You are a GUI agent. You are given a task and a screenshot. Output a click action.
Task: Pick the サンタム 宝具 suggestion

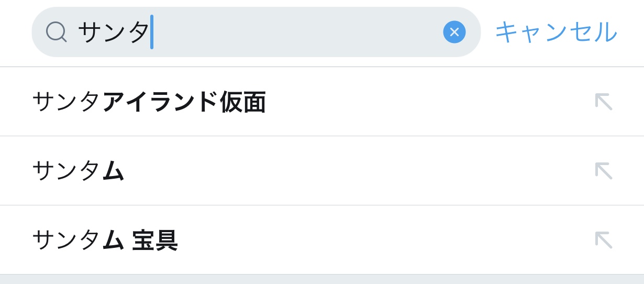tap(105, 240)
